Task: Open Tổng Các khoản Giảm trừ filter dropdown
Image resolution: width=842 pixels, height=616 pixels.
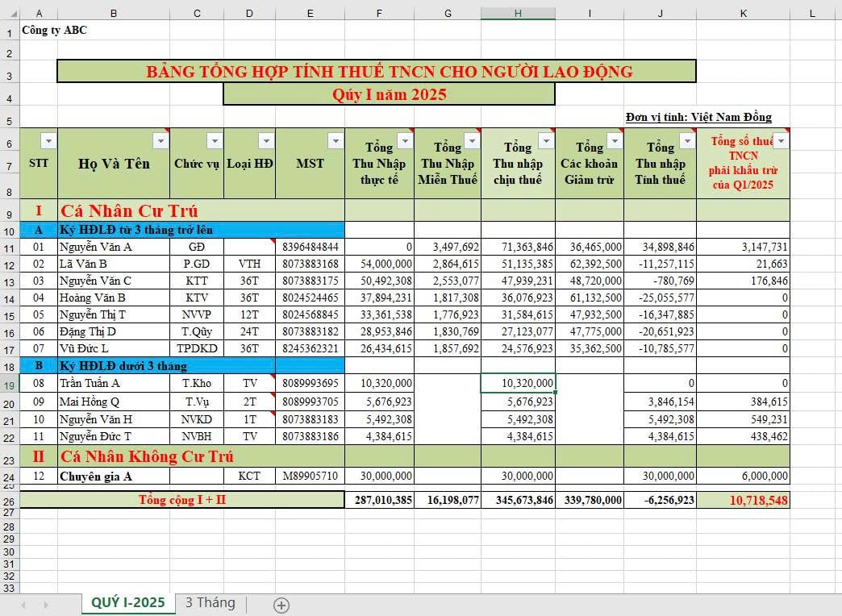Action: click(x=615, y=141)
